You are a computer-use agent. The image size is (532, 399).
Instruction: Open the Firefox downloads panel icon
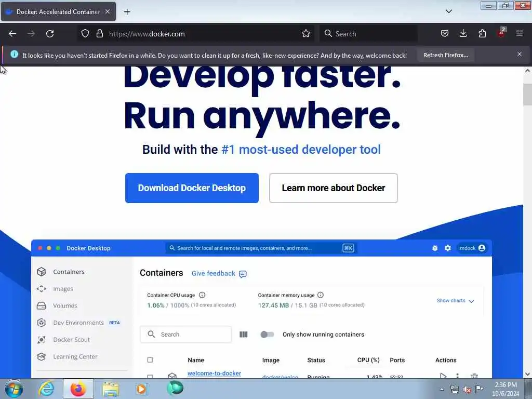463,34
